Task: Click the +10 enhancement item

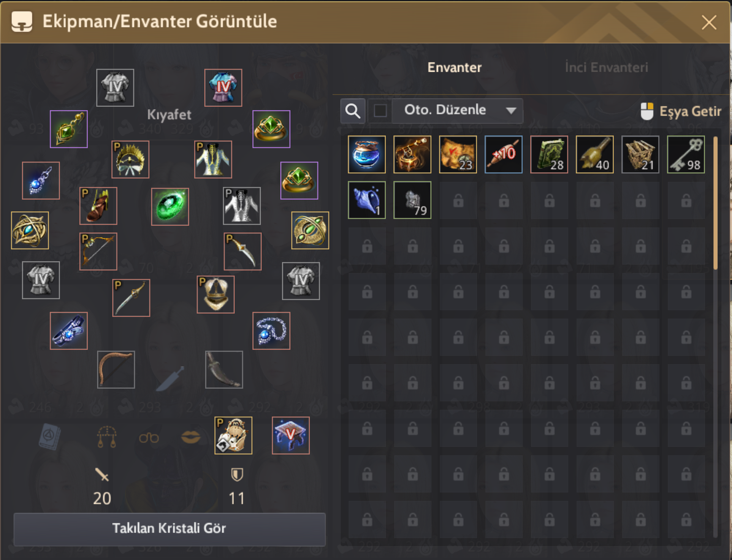Action: tap(504, 154)
